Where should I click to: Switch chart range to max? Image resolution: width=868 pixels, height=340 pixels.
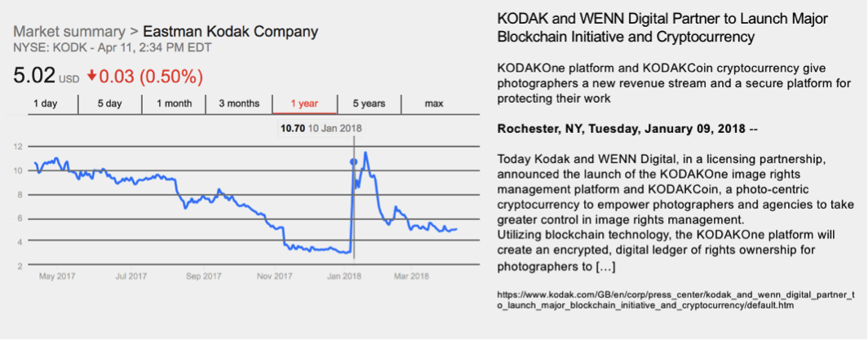pos(434,104)
